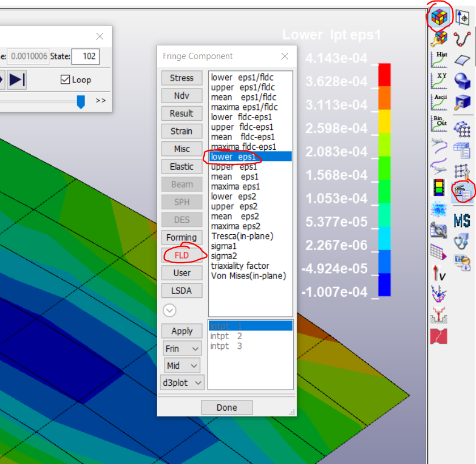The width and height of the screenshot is (476, 464).
Task: Click the Apply button
Action: (x=182, y=331)
